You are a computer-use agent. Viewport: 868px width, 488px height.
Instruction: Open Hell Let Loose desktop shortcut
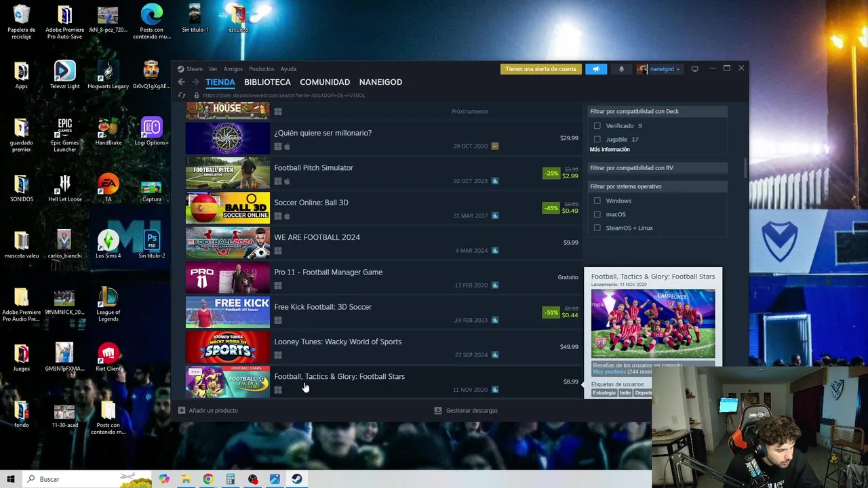64,188
